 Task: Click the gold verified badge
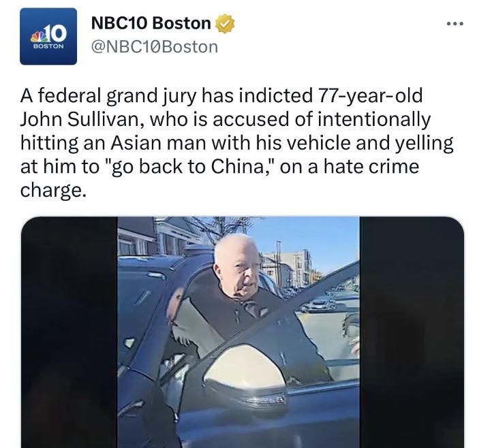tap(225, 23)
